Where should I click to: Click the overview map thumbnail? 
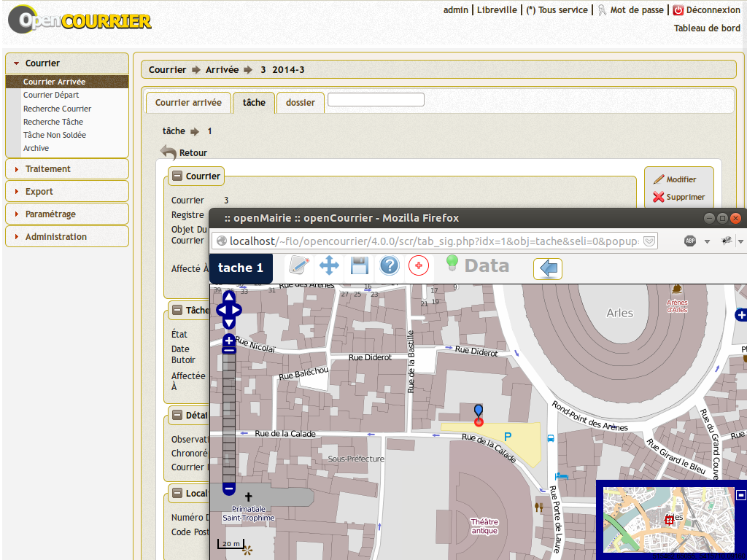(669, 519)
